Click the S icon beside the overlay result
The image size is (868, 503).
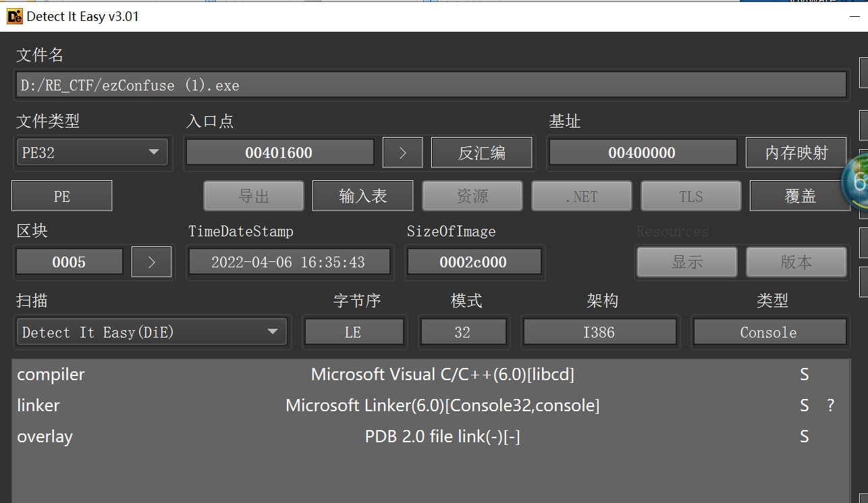803,436
